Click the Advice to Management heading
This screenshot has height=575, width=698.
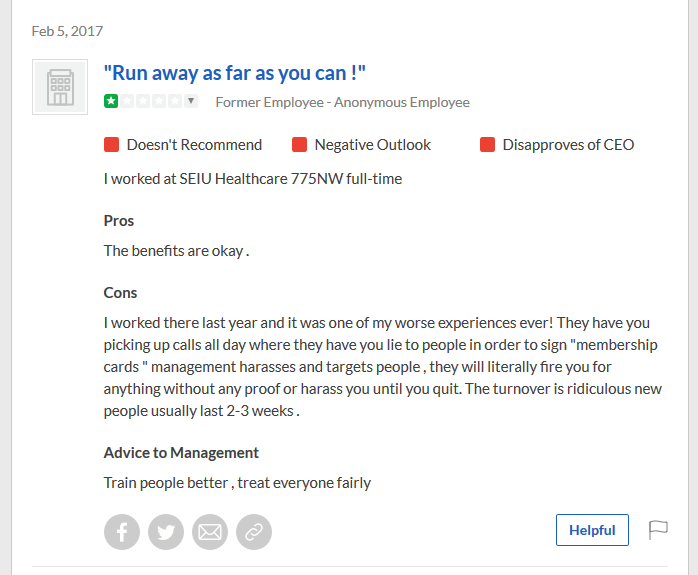181,453
